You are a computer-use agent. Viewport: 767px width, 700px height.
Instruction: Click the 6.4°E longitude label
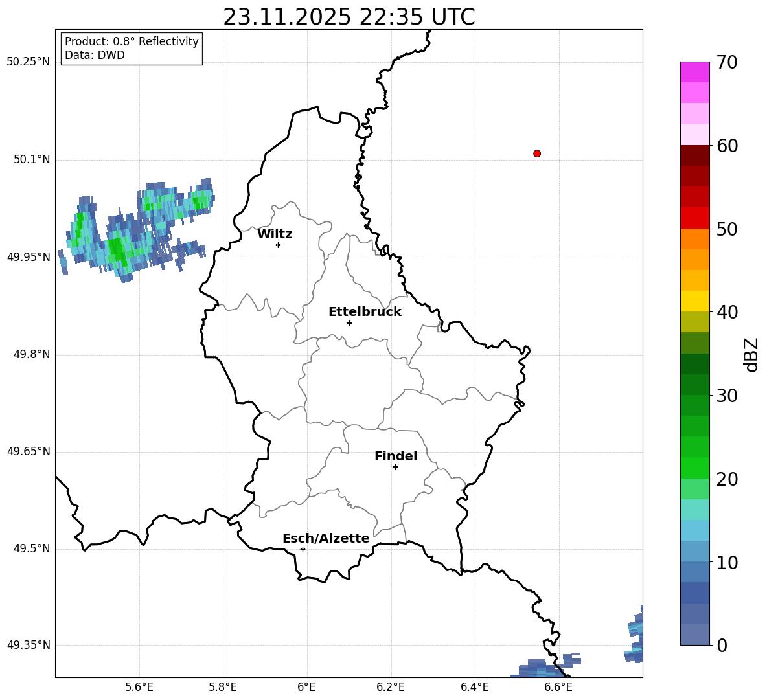click(474, 687)
